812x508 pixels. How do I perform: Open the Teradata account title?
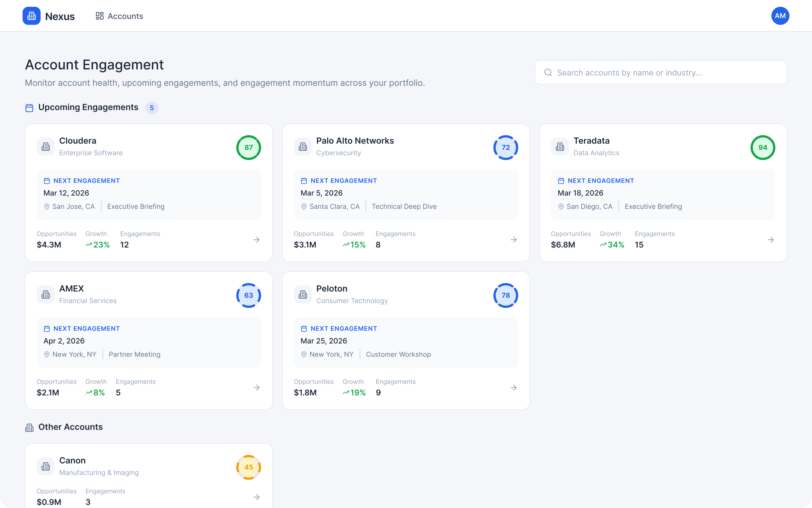591,141
